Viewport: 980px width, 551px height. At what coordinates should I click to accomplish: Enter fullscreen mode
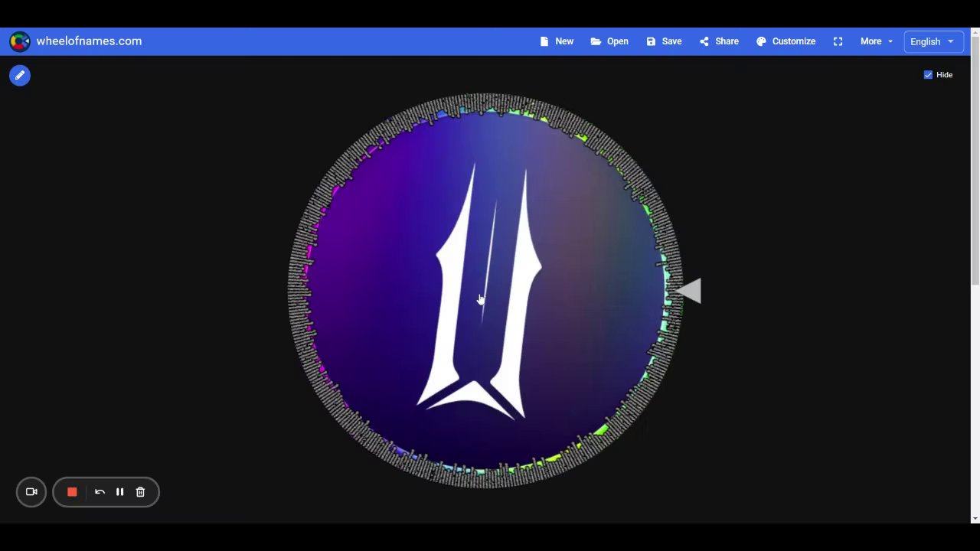[x=838, y=41]
